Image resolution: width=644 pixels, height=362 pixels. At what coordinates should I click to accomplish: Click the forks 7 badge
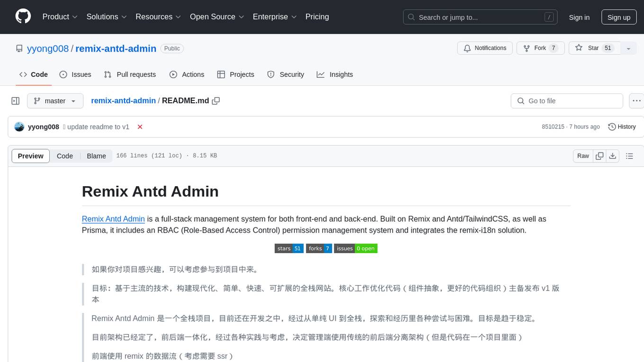[x=319, y=248]
